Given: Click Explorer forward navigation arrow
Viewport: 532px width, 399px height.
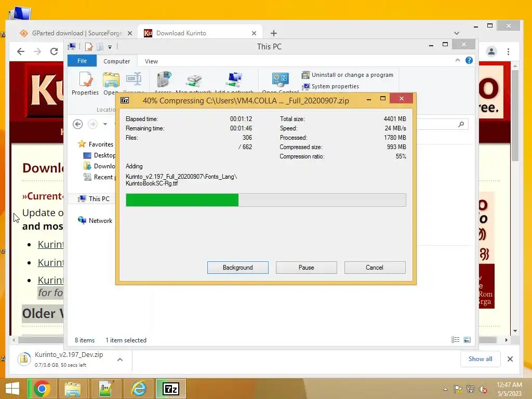Looking at the screenshot, I should [x=92, y=124].
